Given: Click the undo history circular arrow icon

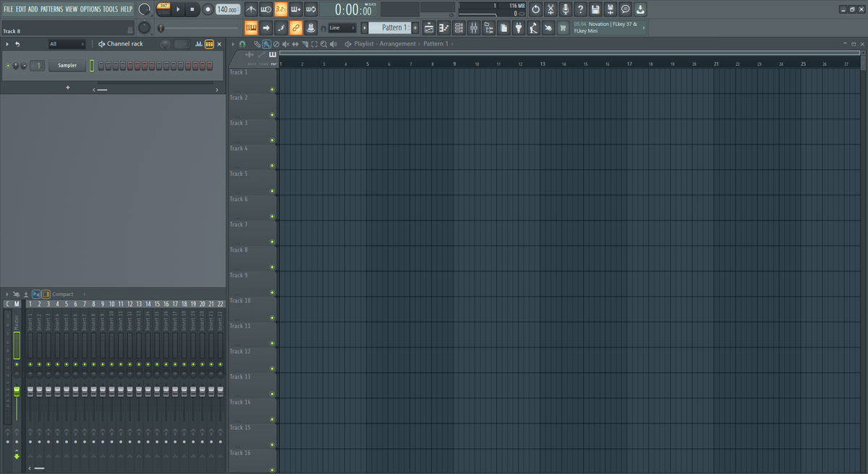Looking at the screenshot, I should (x=535, y=9).
